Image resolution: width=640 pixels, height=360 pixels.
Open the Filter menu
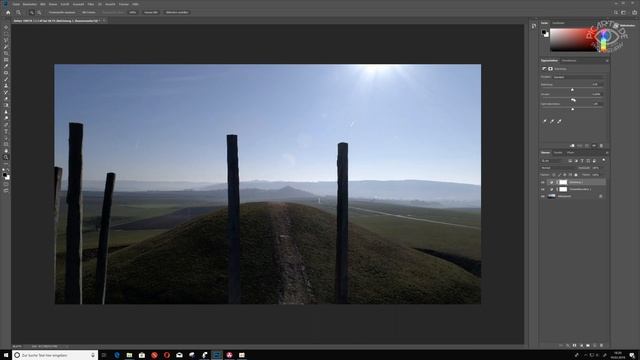click(x=91, y=4)
